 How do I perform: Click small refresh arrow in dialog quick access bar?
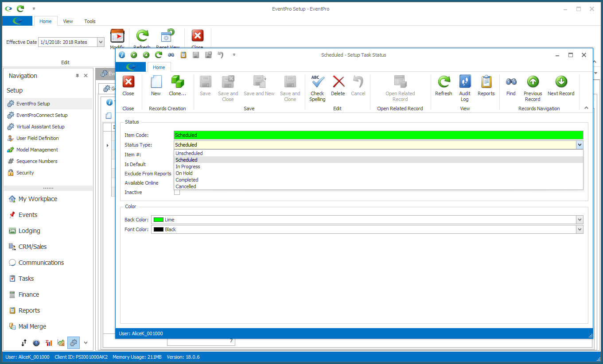tap(159, 55)
